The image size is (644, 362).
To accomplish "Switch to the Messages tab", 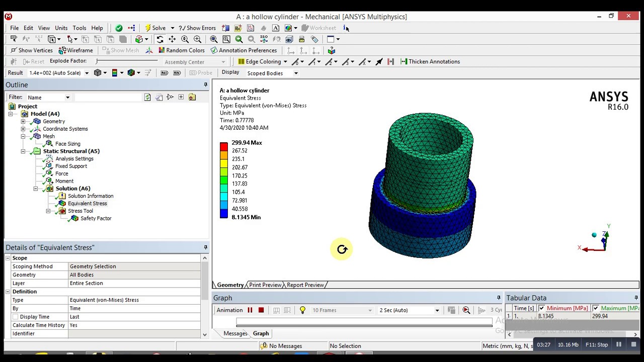I will (x=235, y=333).
